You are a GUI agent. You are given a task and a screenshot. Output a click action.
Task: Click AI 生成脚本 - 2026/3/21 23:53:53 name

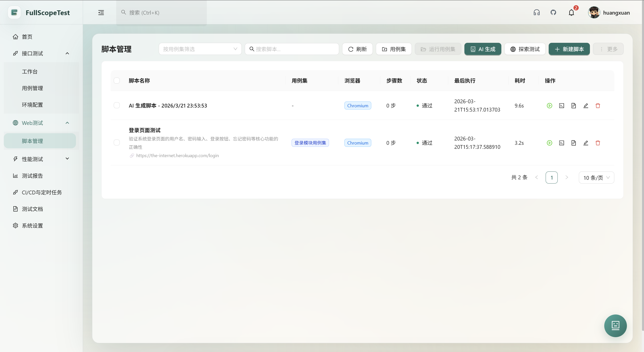coord(168,105)
